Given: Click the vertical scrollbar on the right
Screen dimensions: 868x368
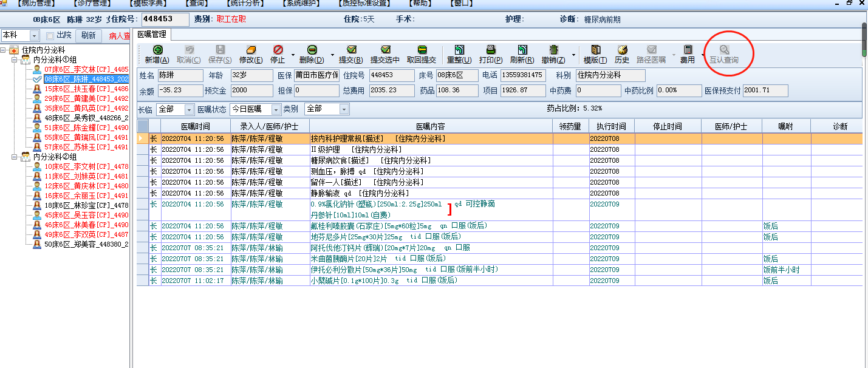Looking at the screenshot, I should (864, 40).
